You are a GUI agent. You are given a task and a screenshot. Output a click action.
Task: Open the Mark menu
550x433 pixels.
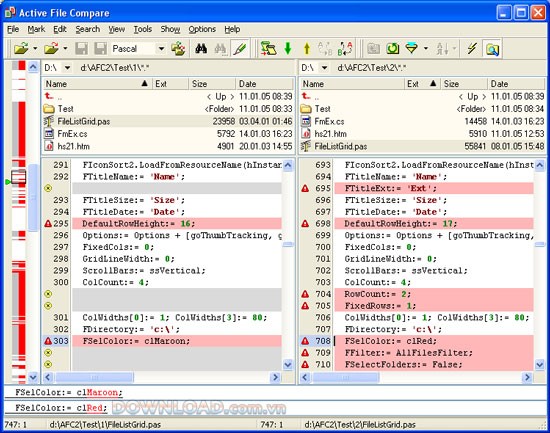tap(36, 29)
